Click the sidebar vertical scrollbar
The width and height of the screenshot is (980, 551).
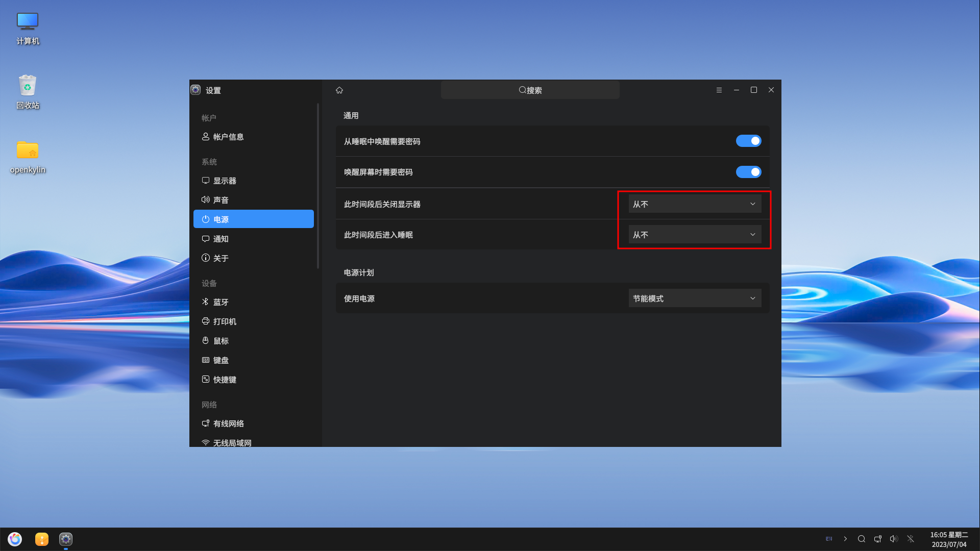pyautogui.click(x=318, y=186)
